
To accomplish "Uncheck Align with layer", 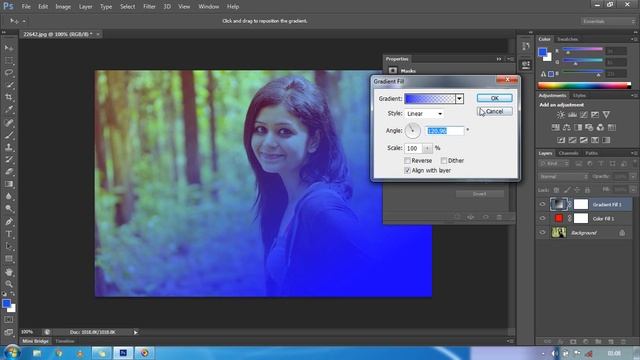I will pyautogui.click(x=407, y=170).
